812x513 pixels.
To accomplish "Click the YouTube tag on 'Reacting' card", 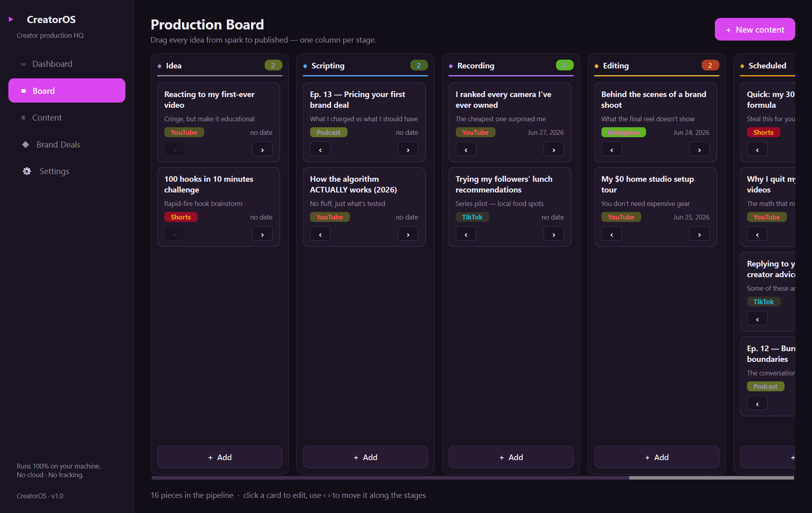I will point(184,132).
